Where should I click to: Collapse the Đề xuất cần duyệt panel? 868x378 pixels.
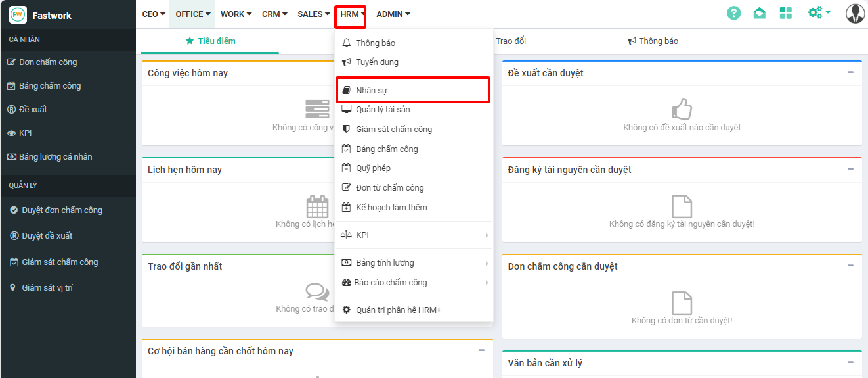850,72
